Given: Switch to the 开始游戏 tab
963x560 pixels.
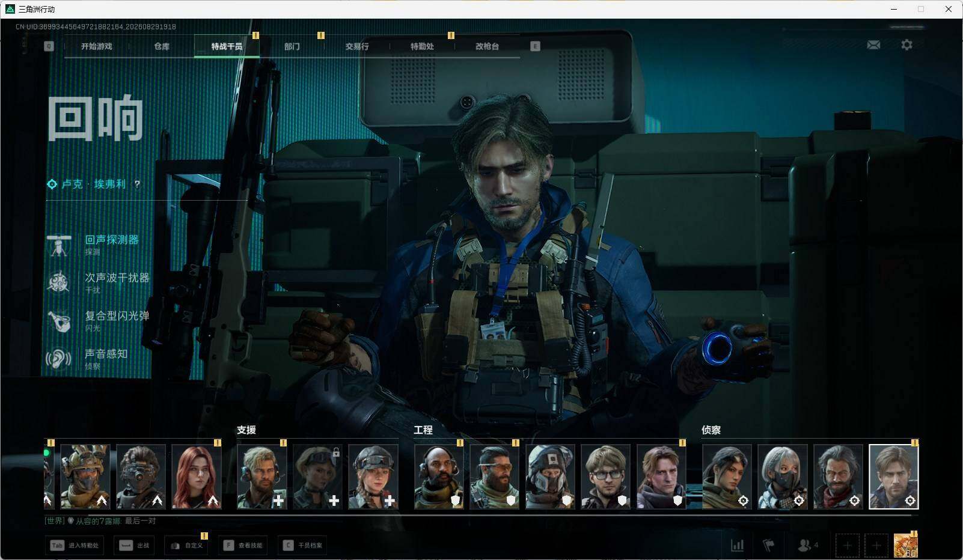Looking at the screenshot, I should tap(97, 46).
